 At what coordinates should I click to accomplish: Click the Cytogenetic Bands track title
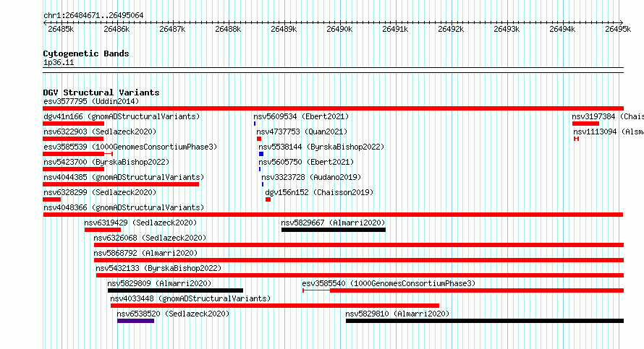pos(86,53)
